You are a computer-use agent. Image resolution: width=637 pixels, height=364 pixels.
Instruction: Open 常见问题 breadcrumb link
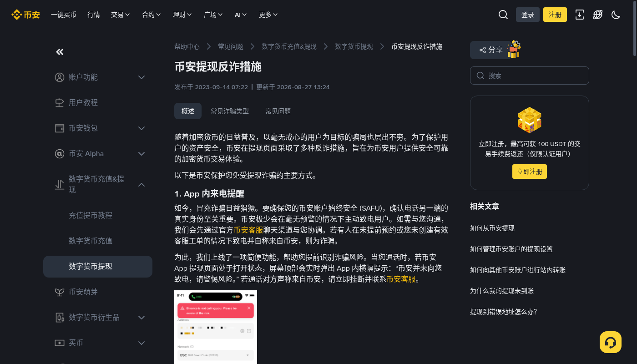[231, 46]
